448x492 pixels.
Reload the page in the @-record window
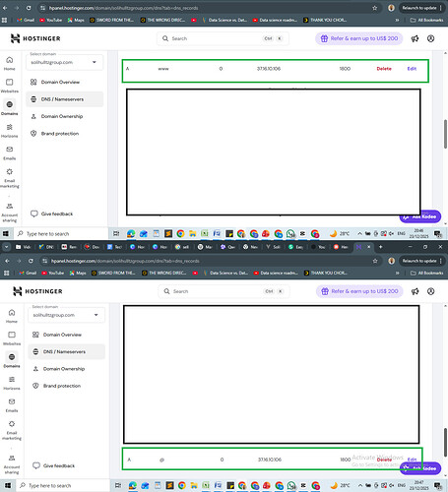31,261
